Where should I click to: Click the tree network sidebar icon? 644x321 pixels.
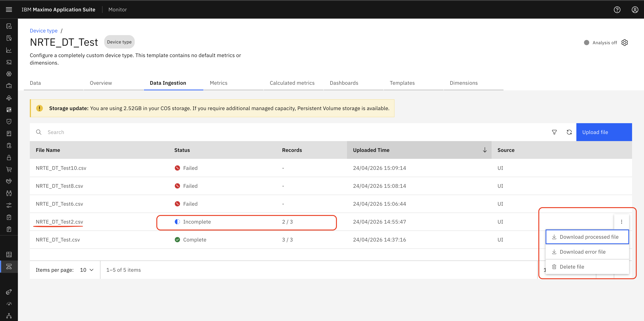pyautogui.click(x=9, y=316)
